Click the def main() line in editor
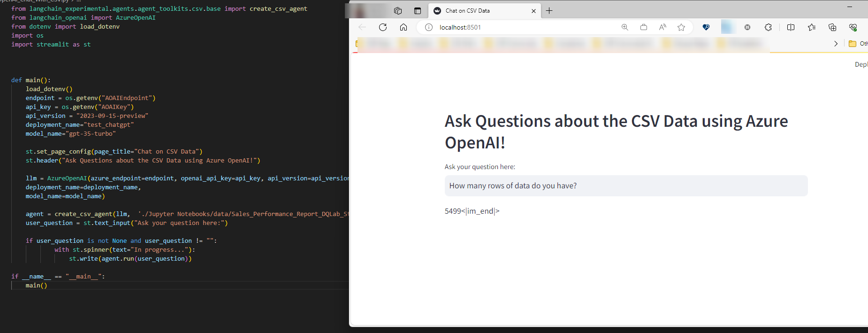 pos(31,80)
